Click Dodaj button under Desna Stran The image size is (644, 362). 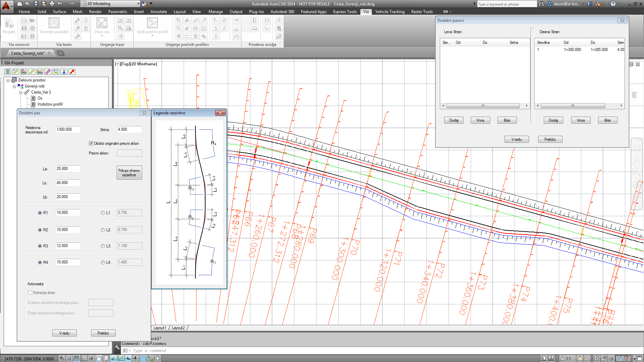(553, 120)
